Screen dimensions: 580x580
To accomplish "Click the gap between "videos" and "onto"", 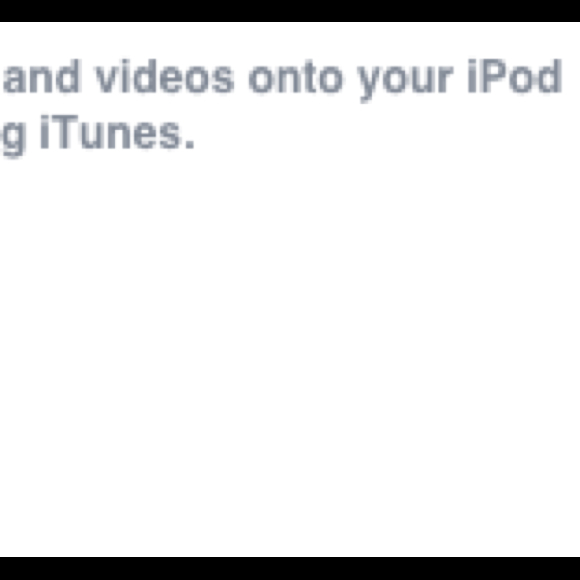I will (x=242, y=78).
